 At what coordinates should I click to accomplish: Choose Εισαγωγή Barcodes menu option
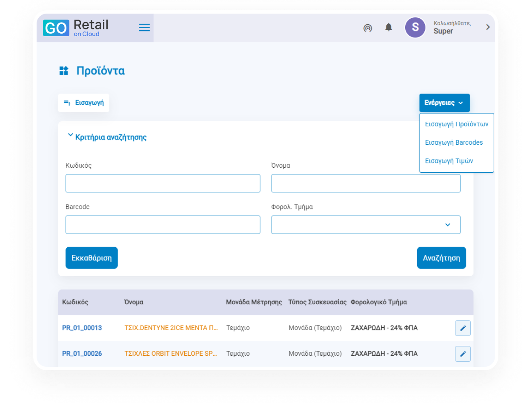(x=454, y=143)
